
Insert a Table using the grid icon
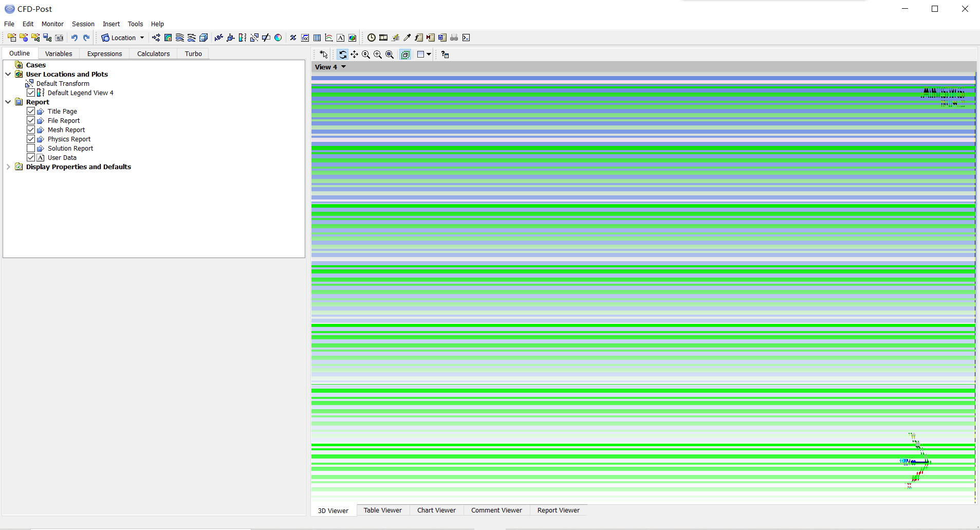[x=317, y=38]
